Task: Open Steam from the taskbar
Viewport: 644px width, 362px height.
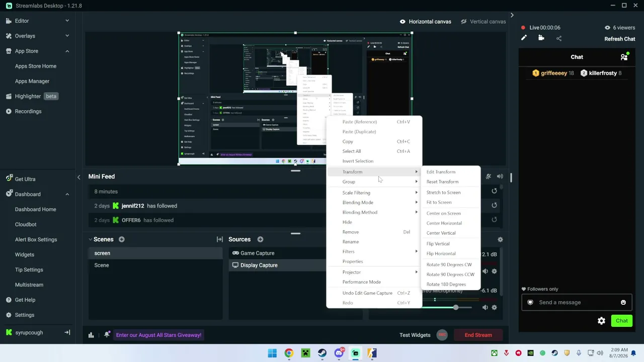Action: [x=322, y=353]
